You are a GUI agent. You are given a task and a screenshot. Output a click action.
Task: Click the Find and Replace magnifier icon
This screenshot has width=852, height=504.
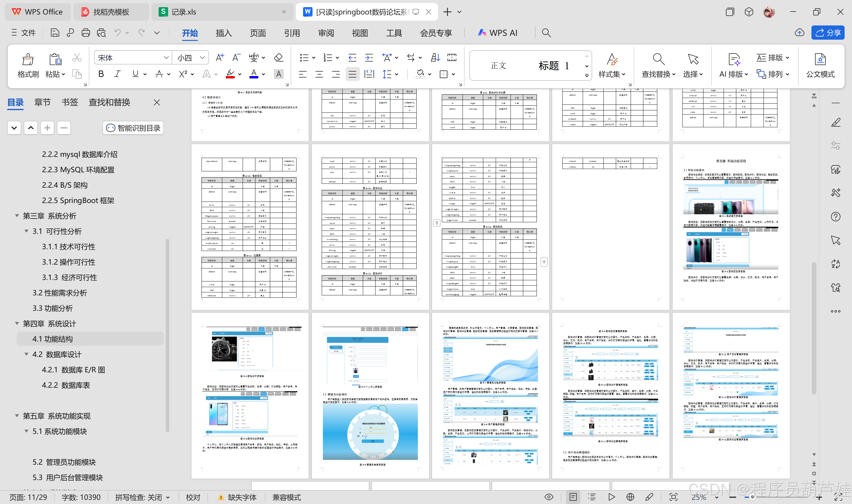658,59
